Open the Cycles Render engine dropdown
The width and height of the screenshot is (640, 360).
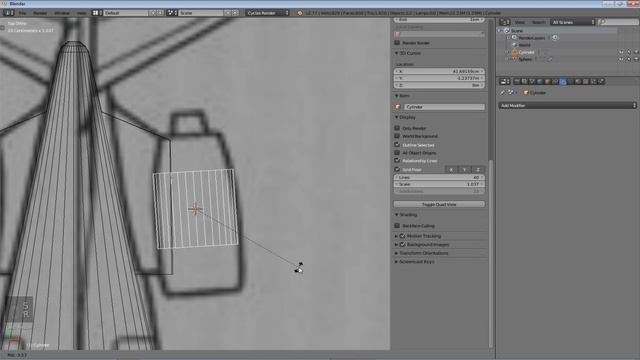click(268, 13)
